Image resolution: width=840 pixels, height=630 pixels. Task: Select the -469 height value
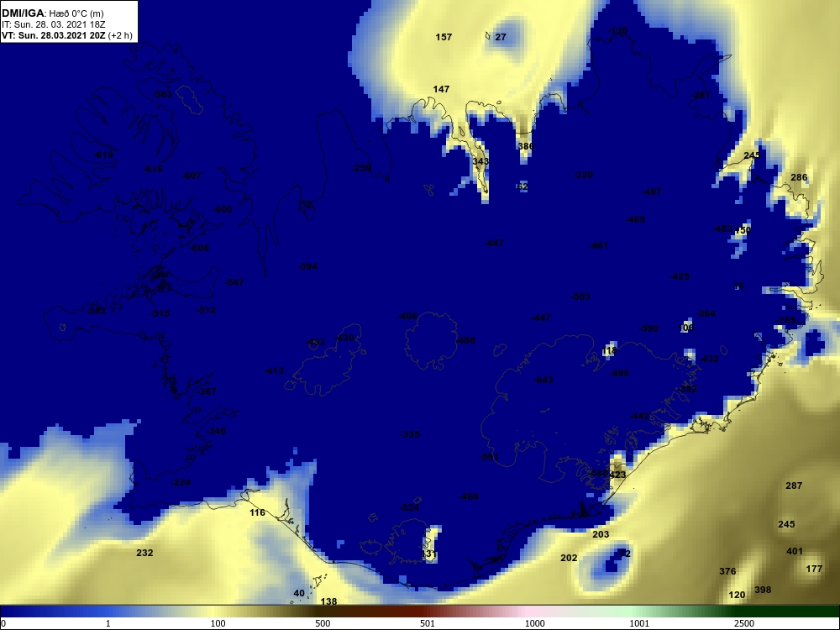pos(635,219)
